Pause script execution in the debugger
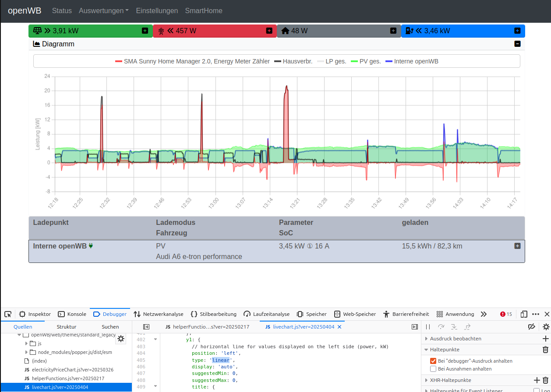This screenshot has width=551, height=392. (428, 326)
